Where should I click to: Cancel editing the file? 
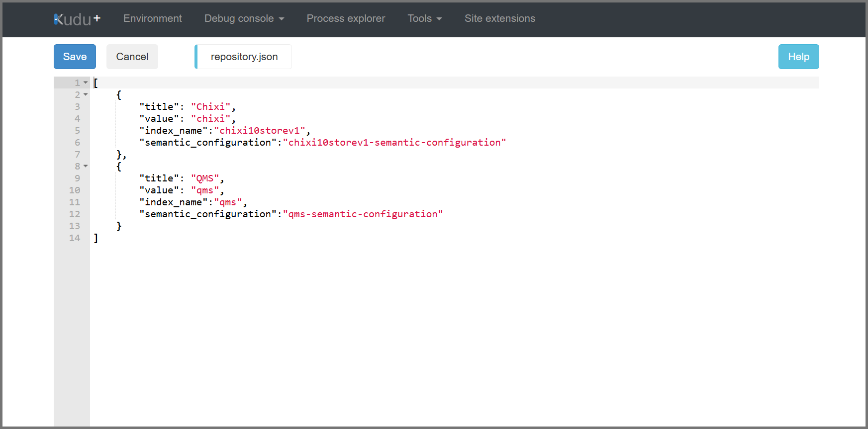tap(132, 57)
